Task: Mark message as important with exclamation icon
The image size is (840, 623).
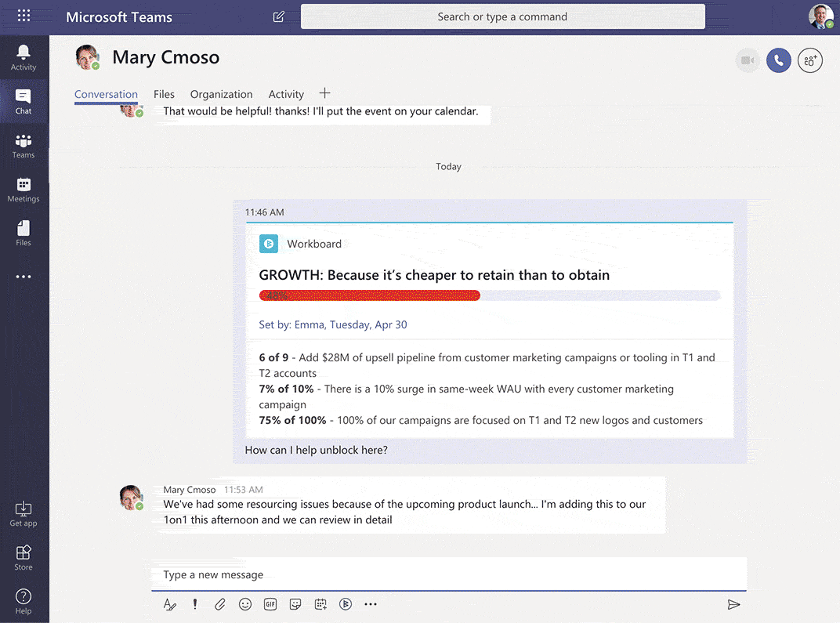Action: click(195, 604)
